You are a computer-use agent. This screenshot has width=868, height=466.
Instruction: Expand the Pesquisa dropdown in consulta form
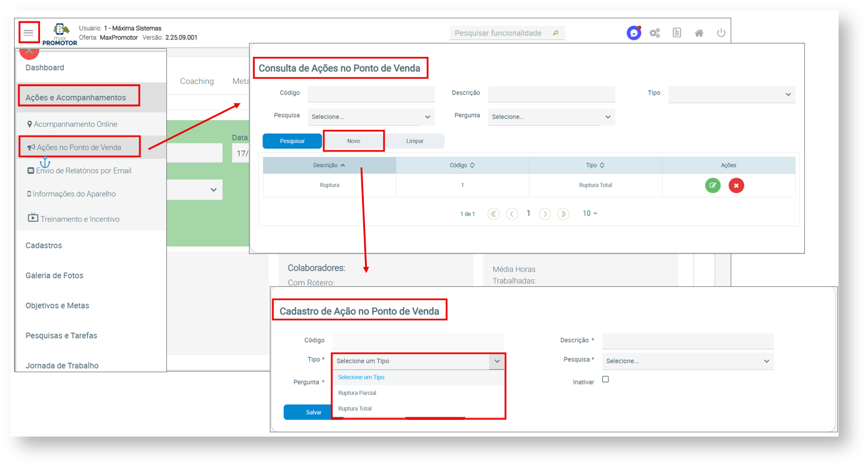371,116
